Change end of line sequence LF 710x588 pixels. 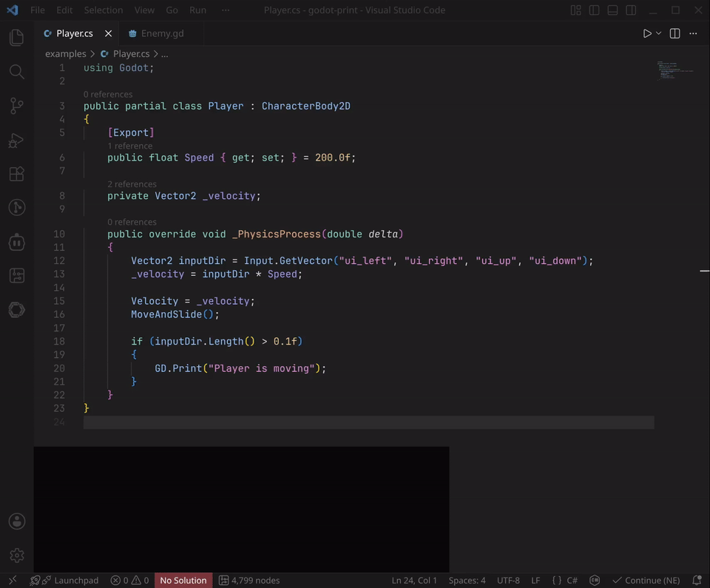point(535,581)
